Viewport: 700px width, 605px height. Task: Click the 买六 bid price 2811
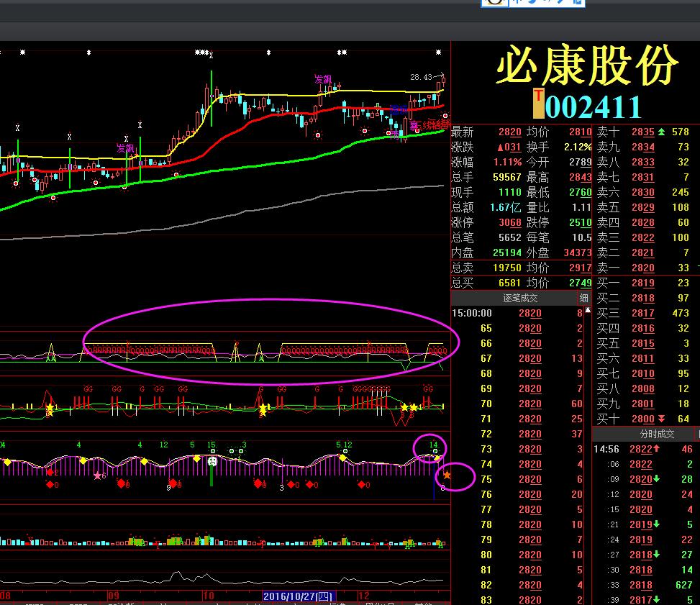[x=643, y=358]
